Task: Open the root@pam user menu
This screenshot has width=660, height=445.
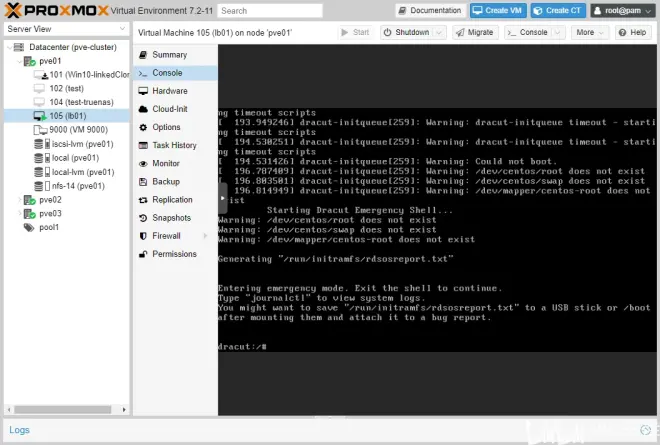Action: tap(622, 11)
